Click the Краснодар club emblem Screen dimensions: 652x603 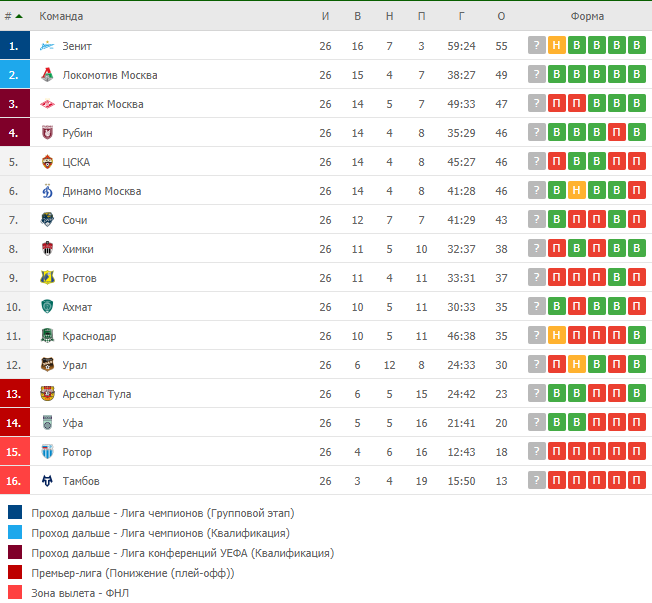click(47, 336)
